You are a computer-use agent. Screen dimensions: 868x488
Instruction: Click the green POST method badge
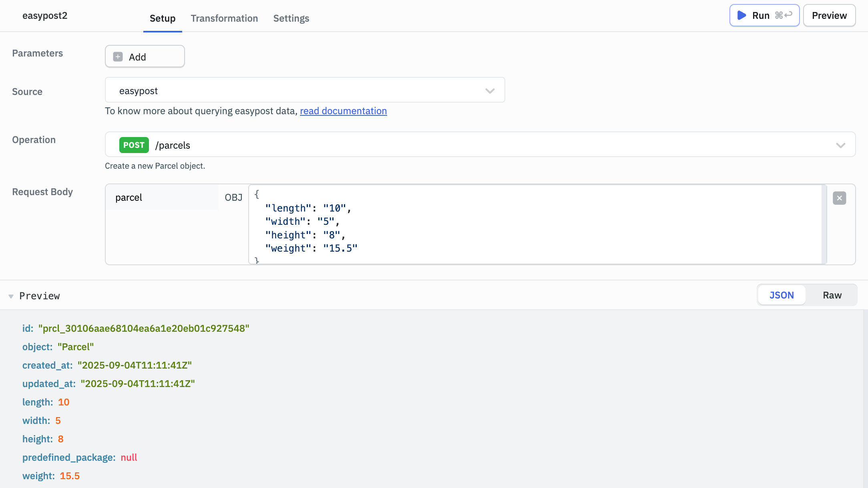click(x=134, y=145)
